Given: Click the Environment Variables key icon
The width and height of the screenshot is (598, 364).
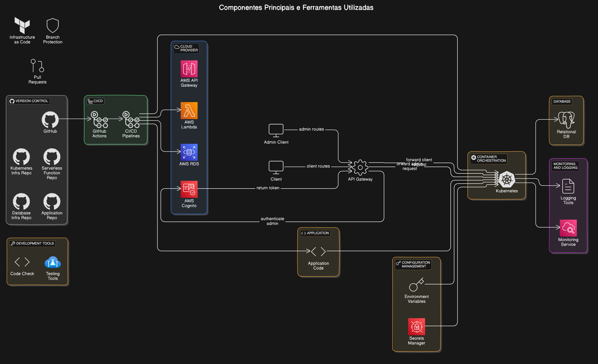Looking at the screenshot, I should 416,285.
